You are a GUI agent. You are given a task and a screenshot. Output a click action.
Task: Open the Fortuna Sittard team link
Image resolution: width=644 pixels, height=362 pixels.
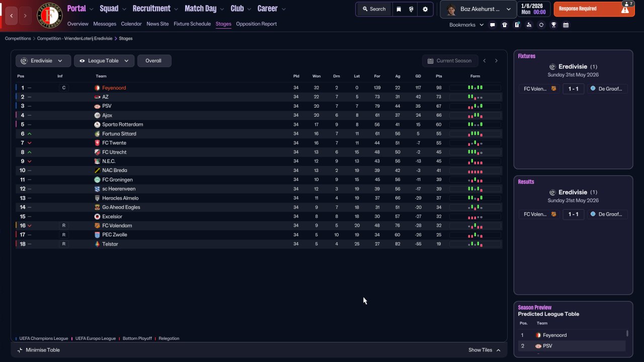(119, 134)
